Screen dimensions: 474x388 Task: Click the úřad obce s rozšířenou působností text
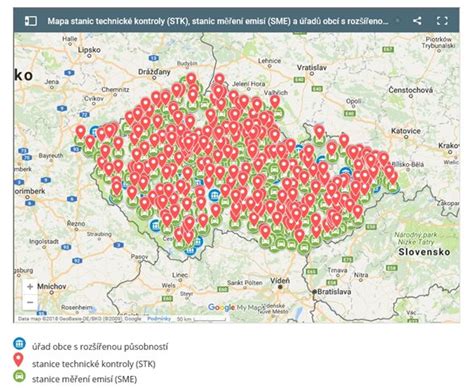click(x=100, y=347)
